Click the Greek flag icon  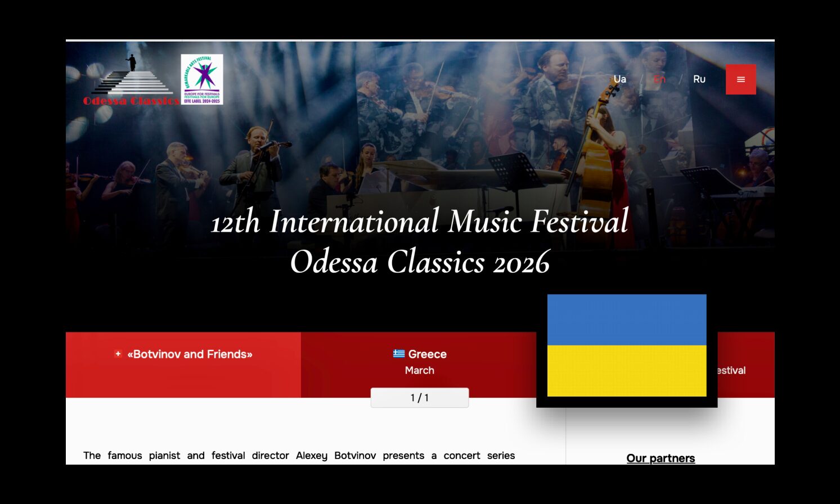coord(399,354)
